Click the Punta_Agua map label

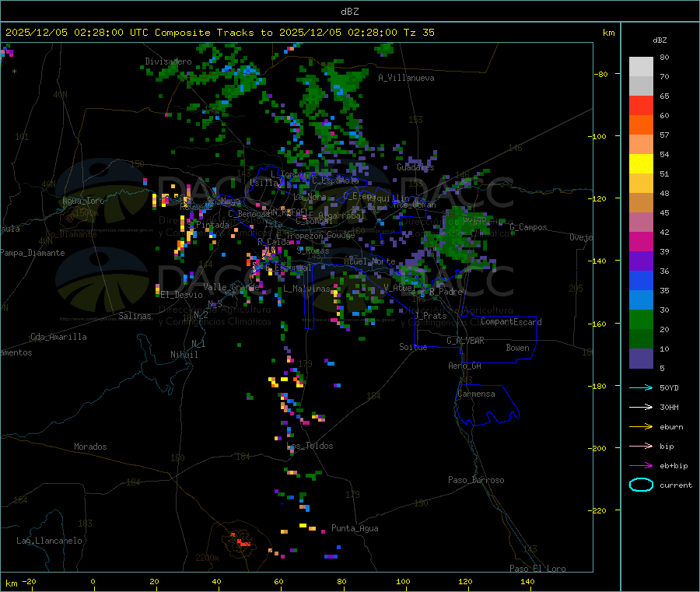pos(355,528)
